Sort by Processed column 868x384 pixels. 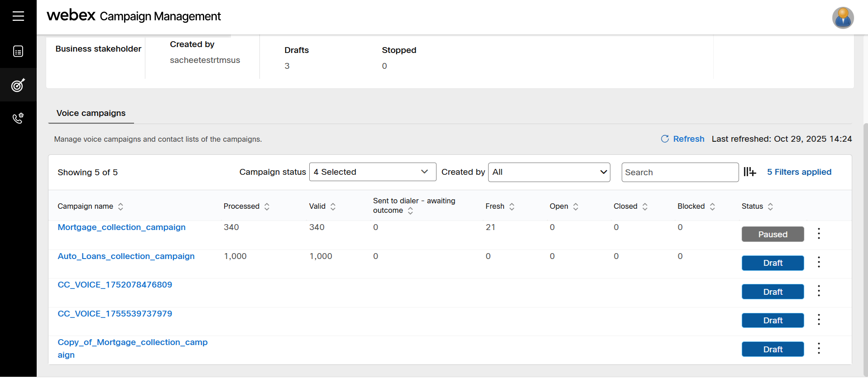pos(267,206)
